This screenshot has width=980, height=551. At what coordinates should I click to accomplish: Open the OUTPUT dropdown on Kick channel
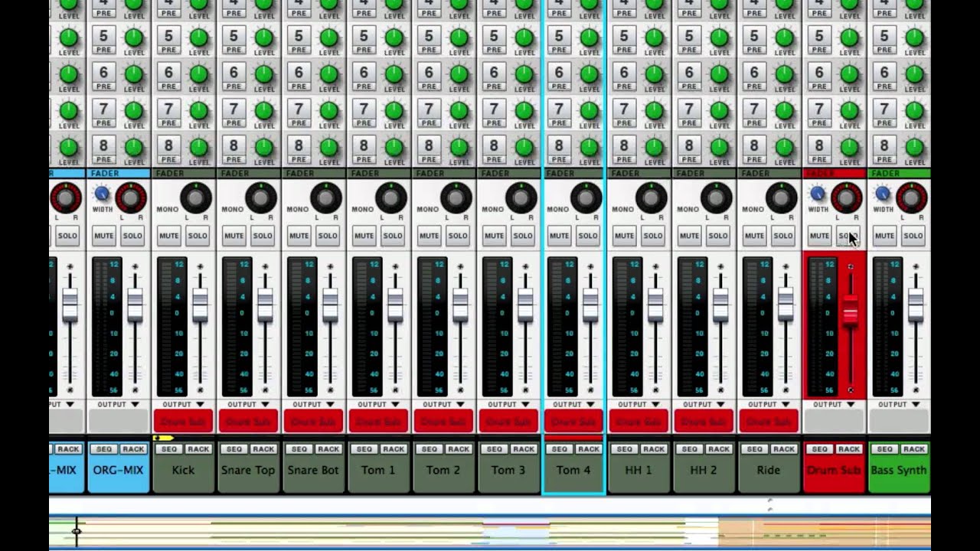(184, 404)
